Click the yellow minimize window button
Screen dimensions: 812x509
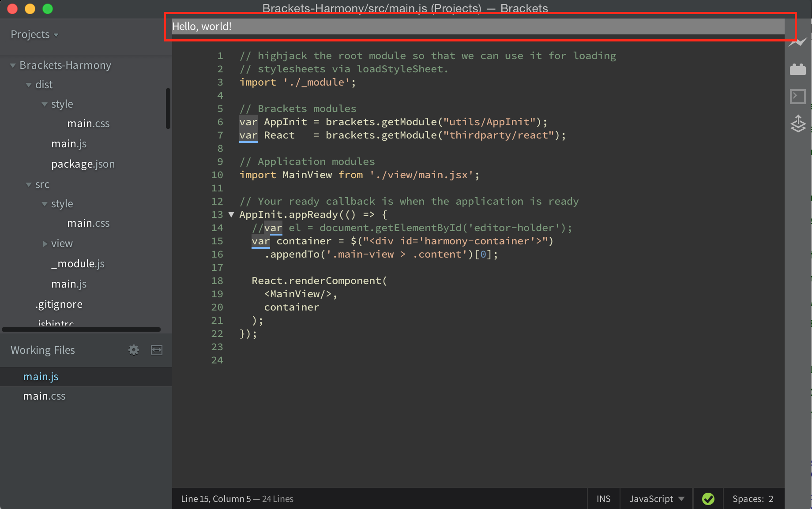[x=30, y=9]
